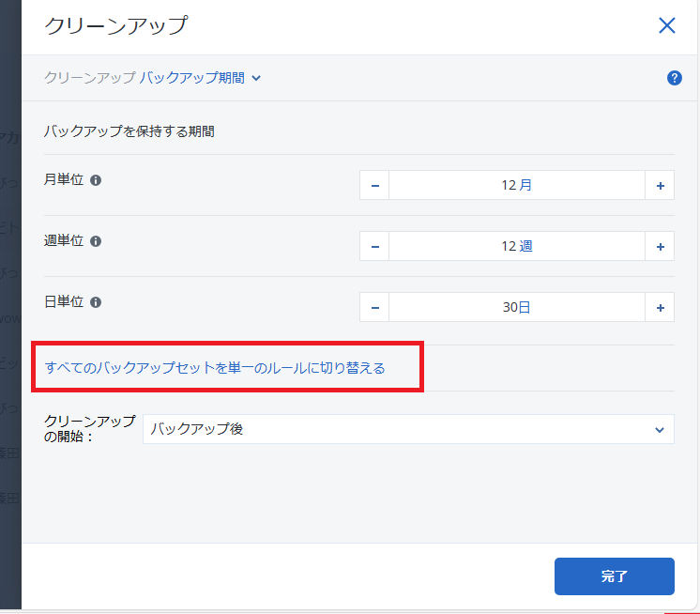Decrease the 週単位 value with minus
The width and height of the screenshot is (700, 614).
(374, 246)
